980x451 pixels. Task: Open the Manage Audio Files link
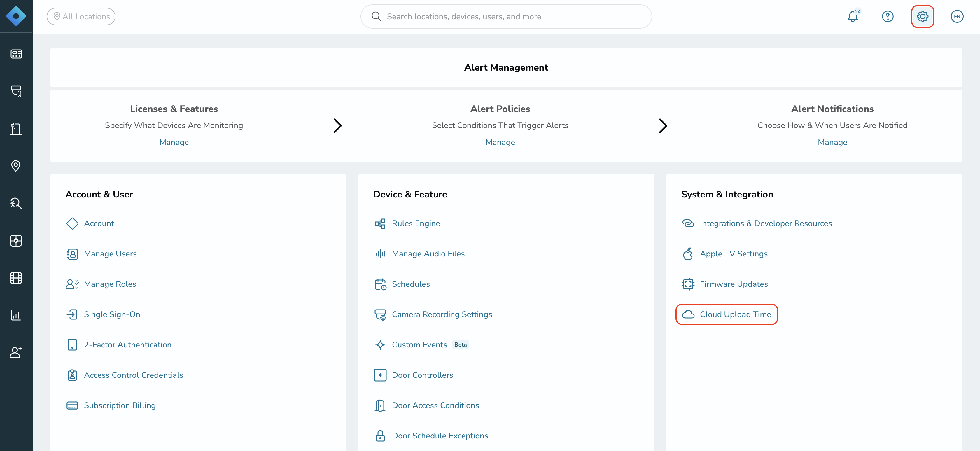coord(428,254)
